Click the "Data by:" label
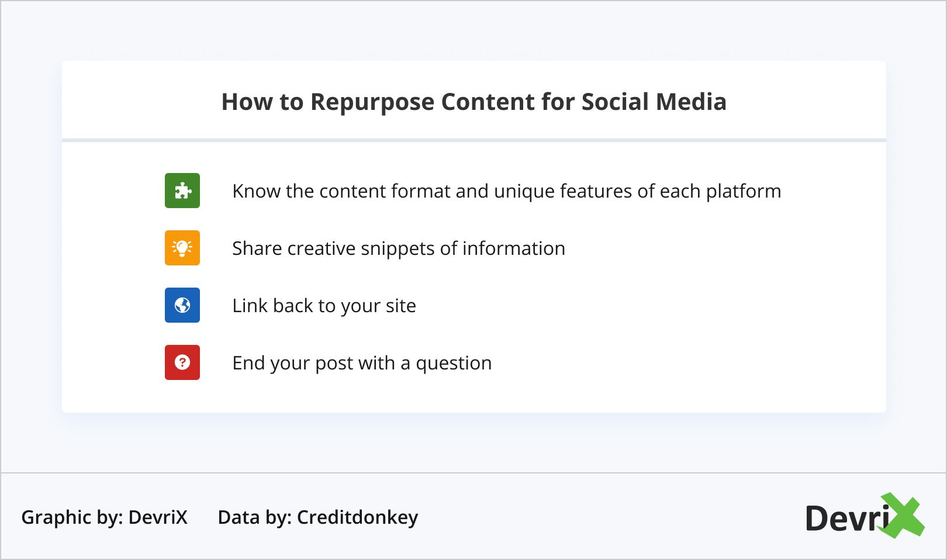The image size is (947, 560). (254, 517)
